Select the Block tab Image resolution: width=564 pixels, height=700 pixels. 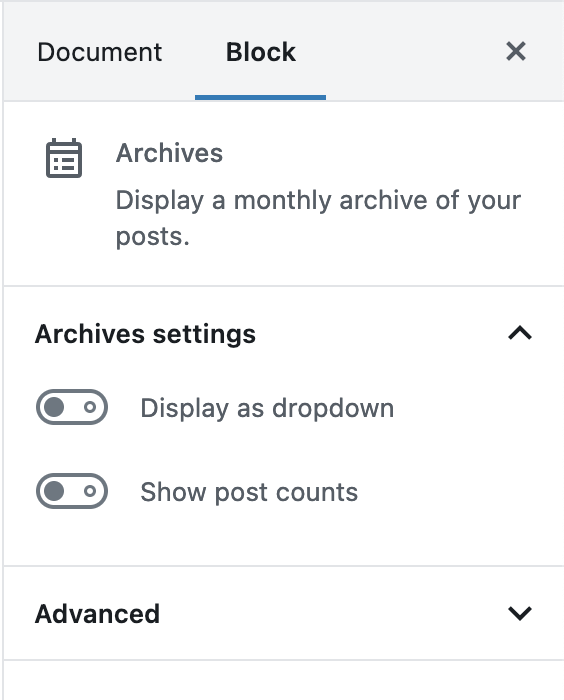(261, 52)
